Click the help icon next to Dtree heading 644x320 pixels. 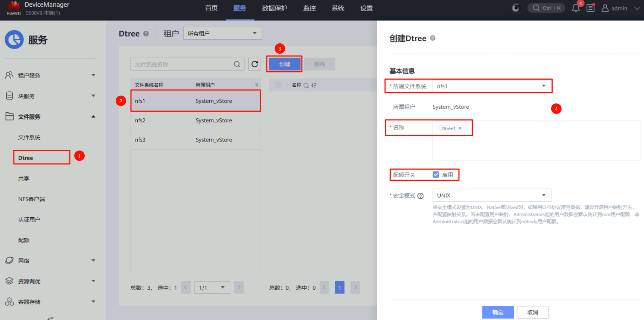(x=146, y=34)
